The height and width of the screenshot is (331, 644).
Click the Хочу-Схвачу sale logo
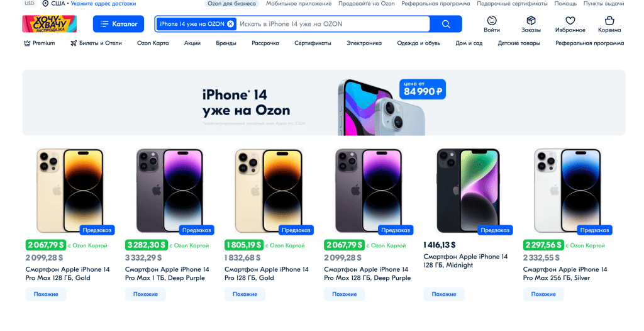(50, 24)
